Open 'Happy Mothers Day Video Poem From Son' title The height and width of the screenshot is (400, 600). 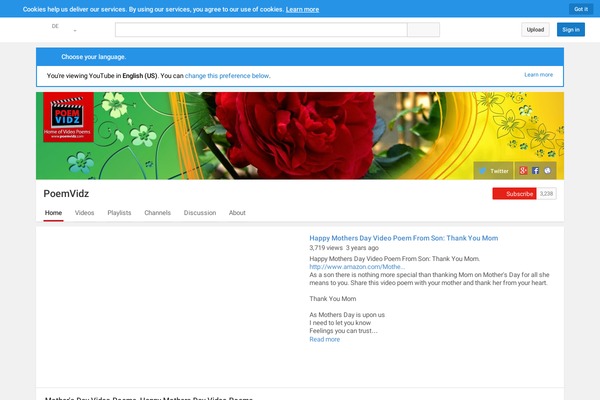[404, 238]
